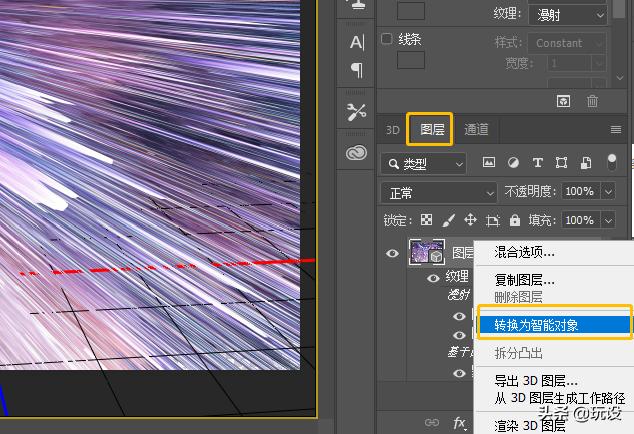The image size is (634, 434).
Task: Click the Properties panel scroll-down chevron
Action: [620, 77]
